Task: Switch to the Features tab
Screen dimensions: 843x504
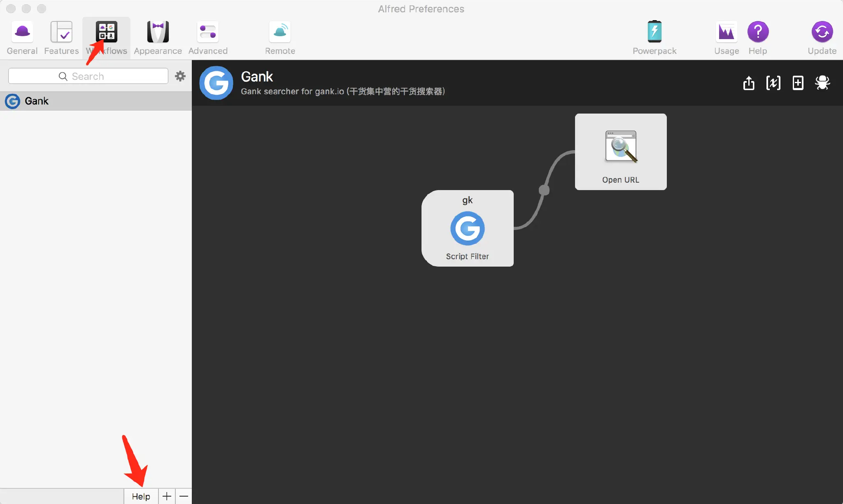Action: click(x=61, y=37)
